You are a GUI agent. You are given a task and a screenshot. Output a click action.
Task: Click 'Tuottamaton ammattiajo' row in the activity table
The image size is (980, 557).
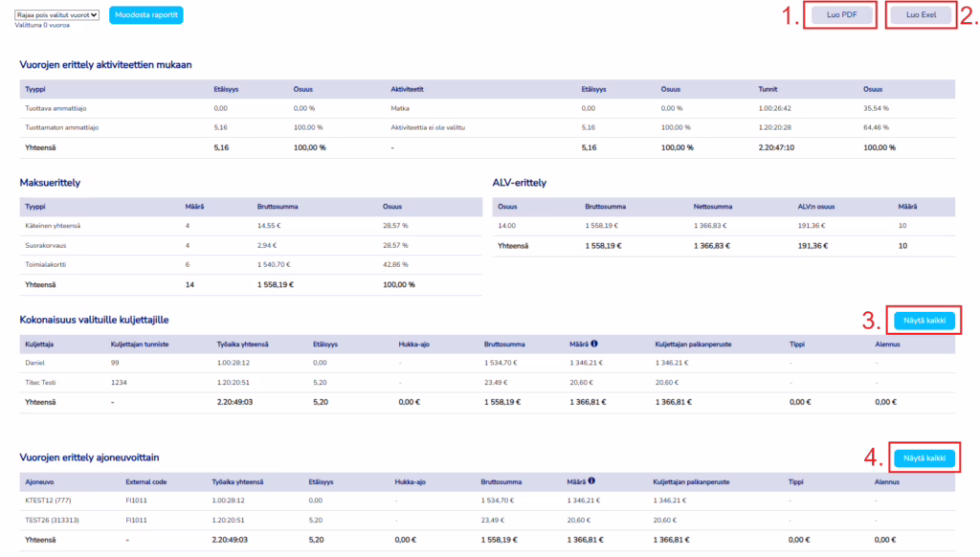[64, 126]
